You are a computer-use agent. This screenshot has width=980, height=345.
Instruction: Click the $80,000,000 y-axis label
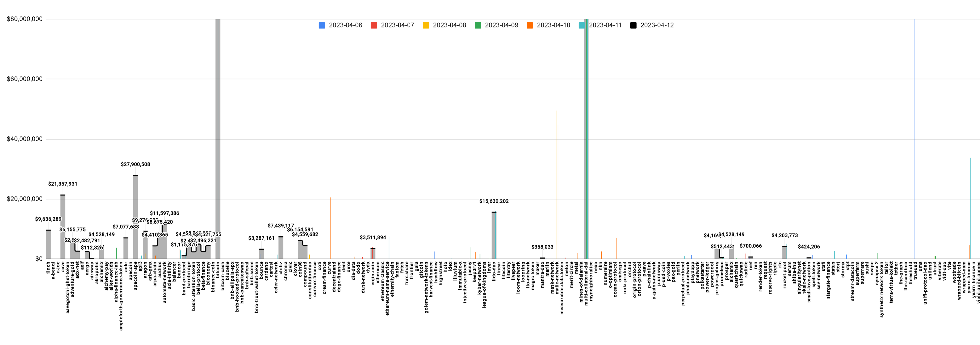tap(25, 19)
